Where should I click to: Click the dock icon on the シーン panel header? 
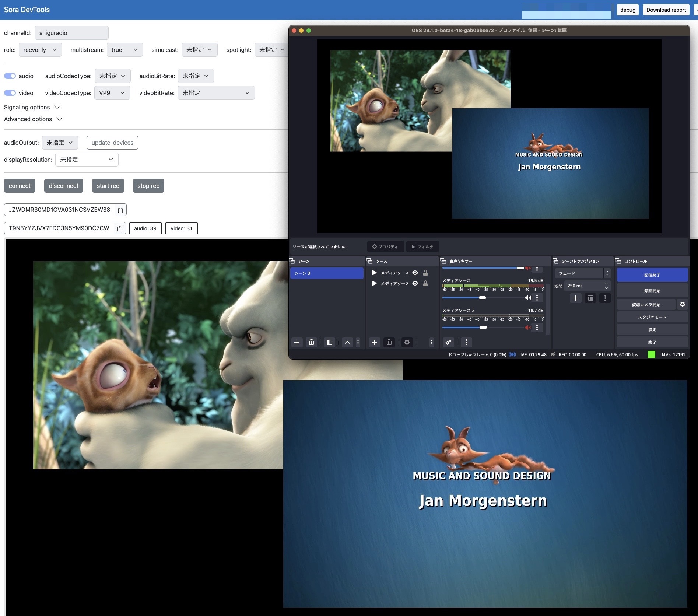tap(292, 261)
